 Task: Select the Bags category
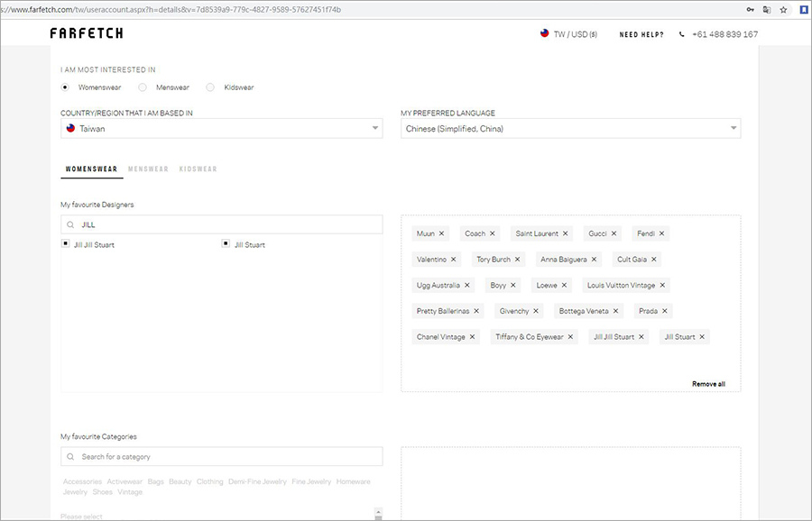pos(155,481)
